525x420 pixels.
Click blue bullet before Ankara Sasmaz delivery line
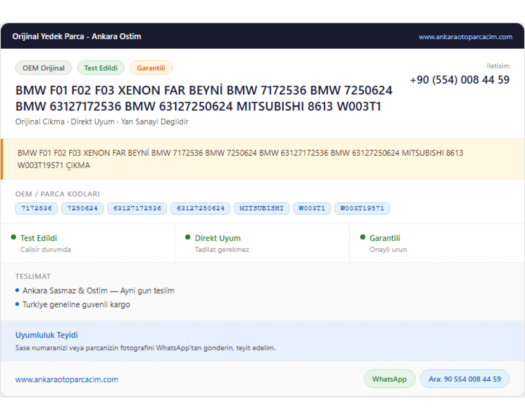tap(17, 290)
